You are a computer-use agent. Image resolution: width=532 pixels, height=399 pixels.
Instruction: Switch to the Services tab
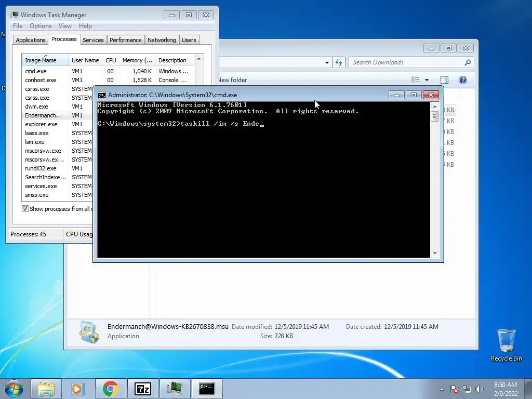point(93,40)
